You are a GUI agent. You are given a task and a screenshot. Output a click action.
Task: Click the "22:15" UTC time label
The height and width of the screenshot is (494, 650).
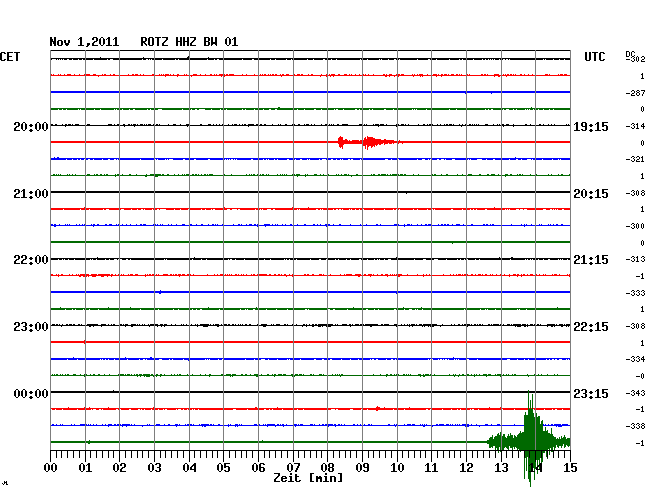(x=591, y=327)
